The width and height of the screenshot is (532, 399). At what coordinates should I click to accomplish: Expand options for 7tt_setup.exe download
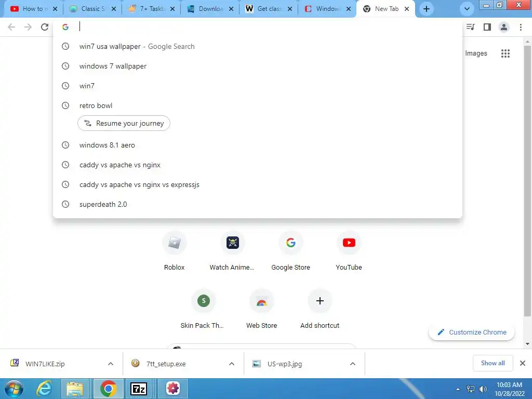[232, 364]
